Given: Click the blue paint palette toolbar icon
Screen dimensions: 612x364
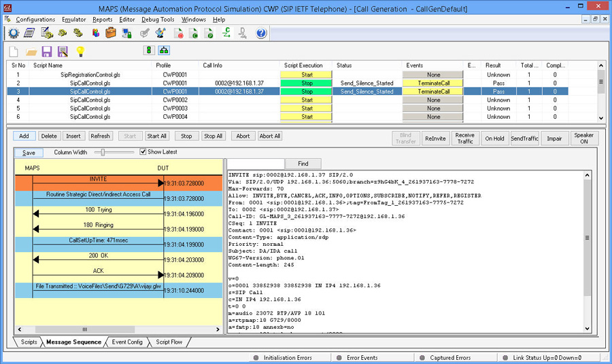Looking at the screenshot, I should 160,33.
